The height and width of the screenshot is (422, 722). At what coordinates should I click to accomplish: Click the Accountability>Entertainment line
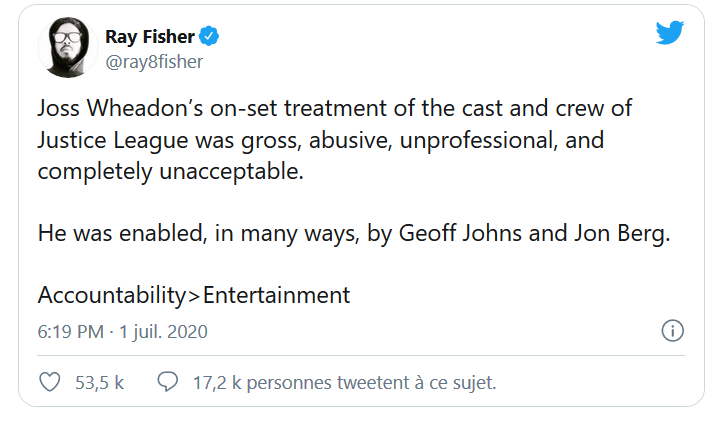(194, 295)
